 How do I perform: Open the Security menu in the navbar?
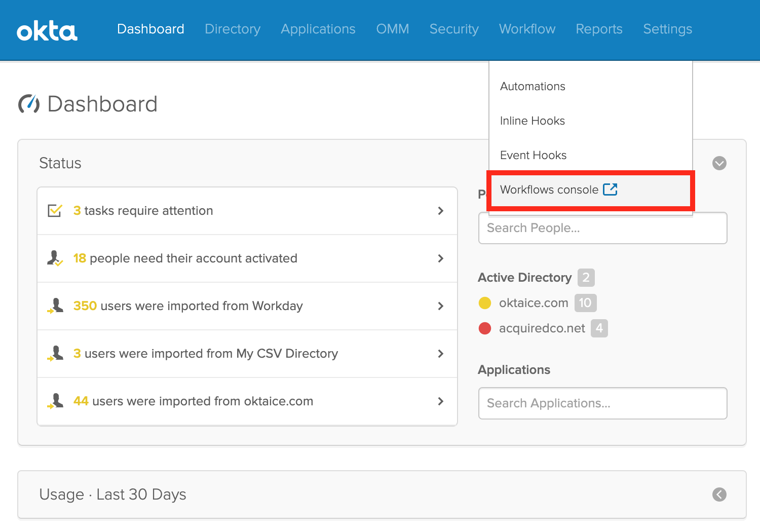(x=454, y=29)
